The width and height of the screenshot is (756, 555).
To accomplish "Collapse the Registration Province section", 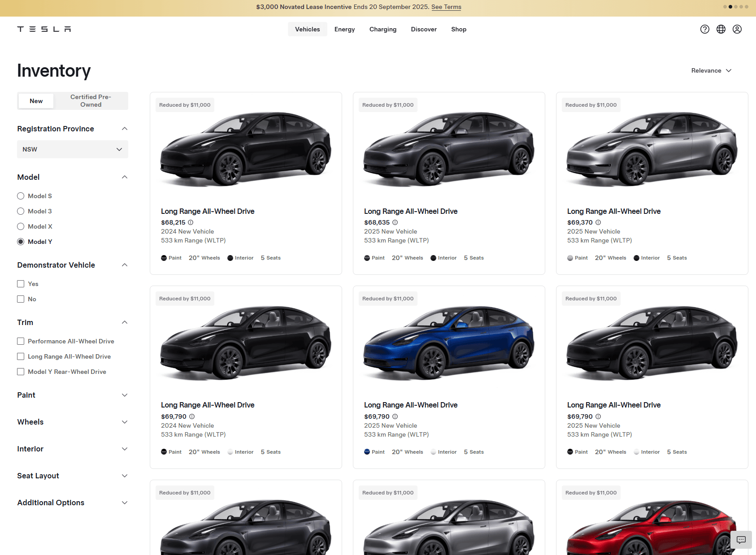I will pyautogui.click(x=125, y=129).
